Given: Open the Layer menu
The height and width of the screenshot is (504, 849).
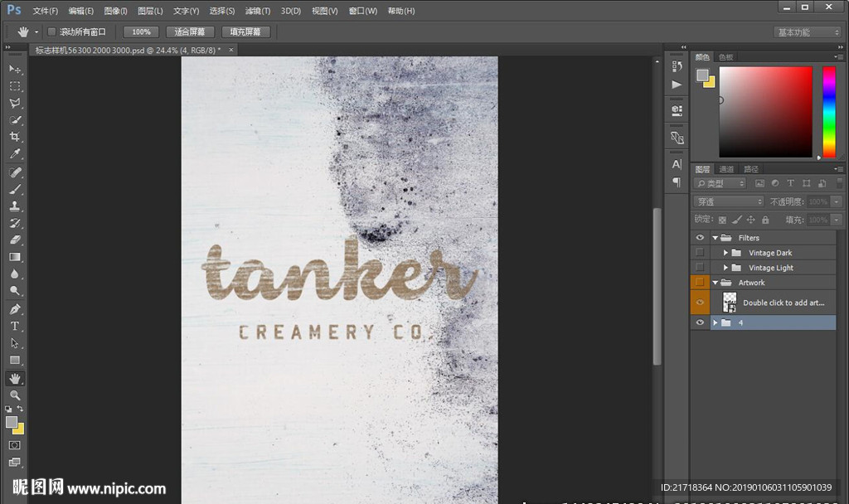Looking at the screenshot, I should (x=150, y=11).
